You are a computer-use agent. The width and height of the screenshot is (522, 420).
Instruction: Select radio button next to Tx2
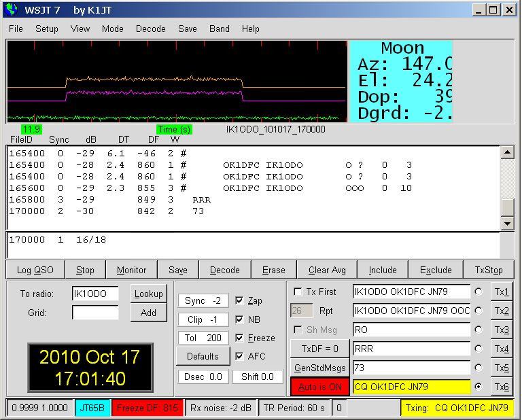(x=478, y=311)
